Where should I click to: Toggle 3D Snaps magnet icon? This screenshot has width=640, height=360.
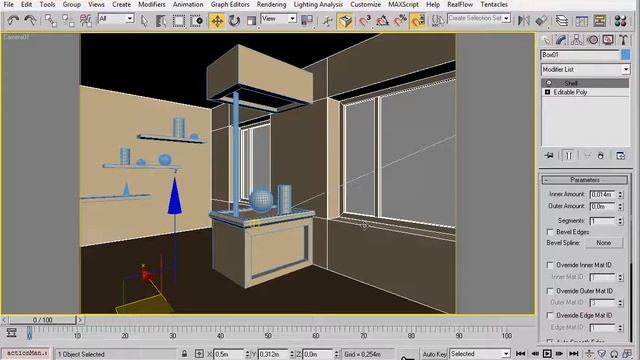(365, 20)
